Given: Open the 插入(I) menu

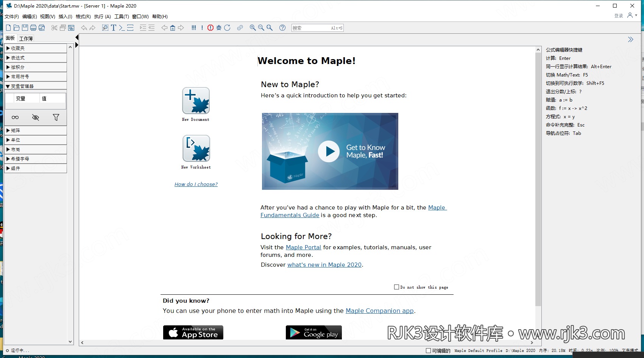Looking at the screenshot, I should coord(65,17).
